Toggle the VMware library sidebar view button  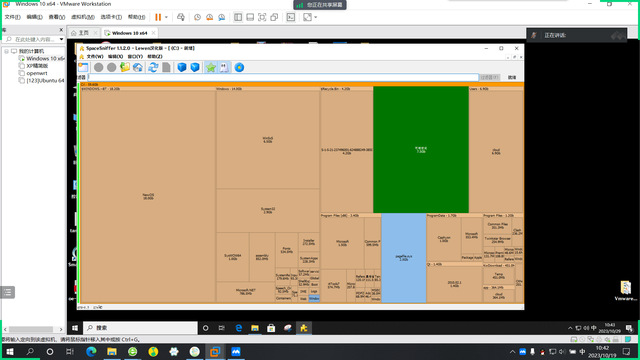[x=238, y=17]
